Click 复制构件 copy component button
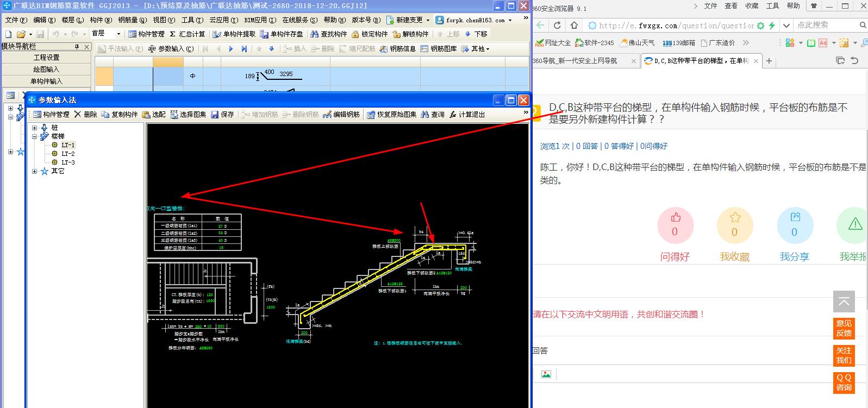Image resolution: width=868 pixels, height=408 pixels. (120, 115)
